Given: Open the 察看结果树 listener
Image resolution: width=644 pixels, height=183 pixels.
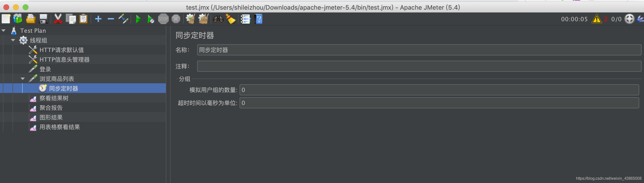Looking at the screenshot, I should click(54, 98).
